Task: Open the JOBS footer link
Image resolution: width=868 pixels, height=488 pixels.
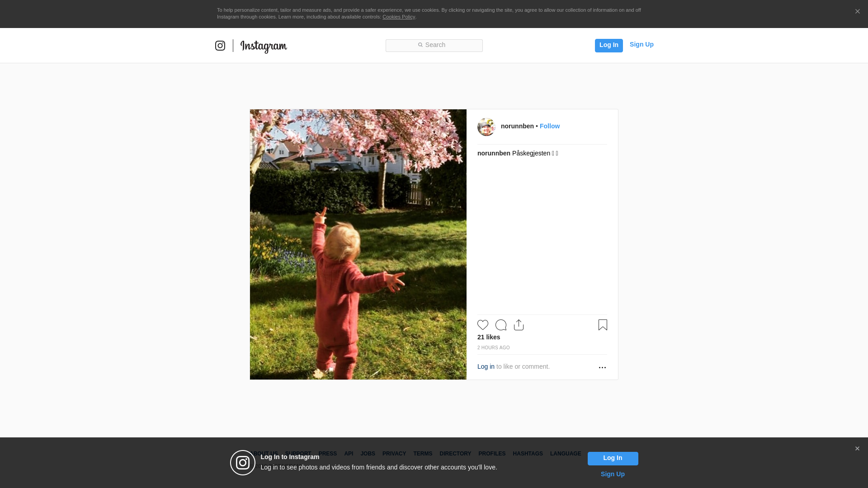Action: point(368,454)
